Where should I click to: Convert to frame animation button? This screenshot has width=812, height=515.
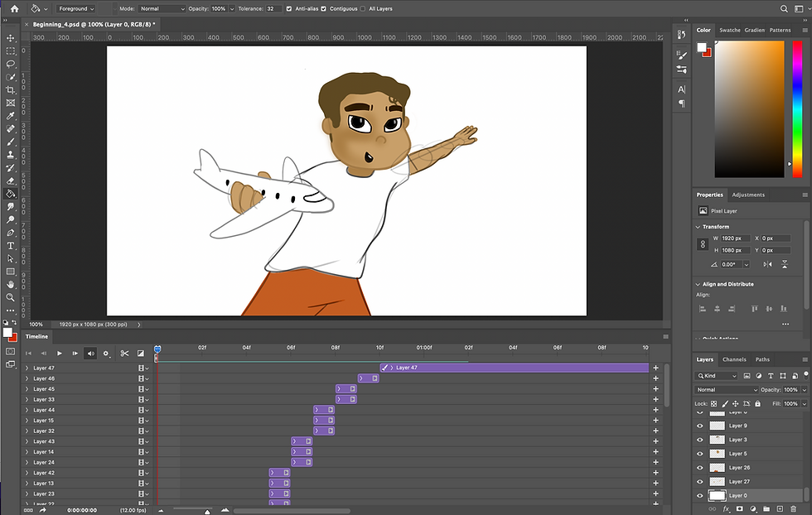click(28, 510)
